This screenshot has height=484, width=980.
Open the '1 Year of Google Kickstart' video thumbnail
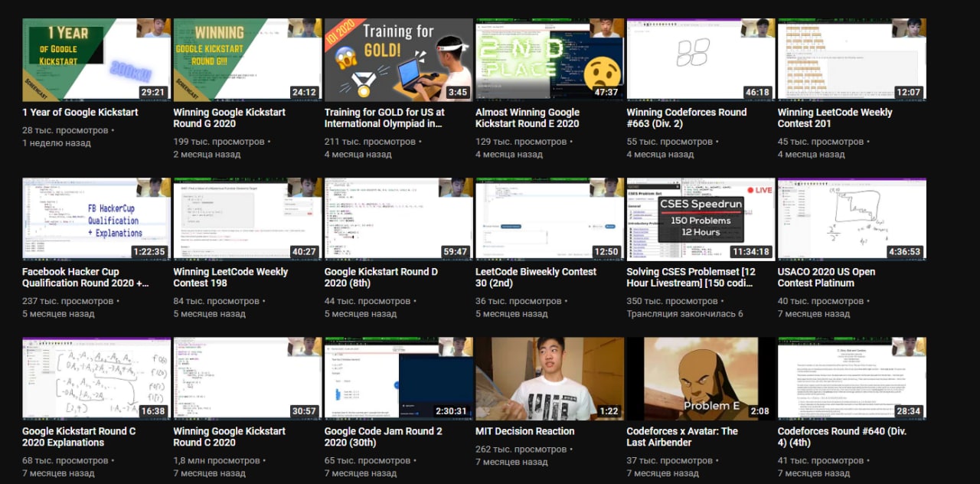coord(96,60)
